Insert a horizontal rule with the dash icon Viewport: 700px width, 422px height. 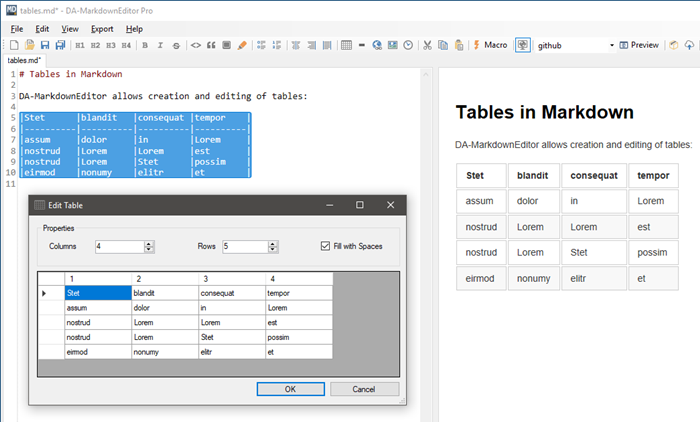pyautogui.click(x=362, y=45)
